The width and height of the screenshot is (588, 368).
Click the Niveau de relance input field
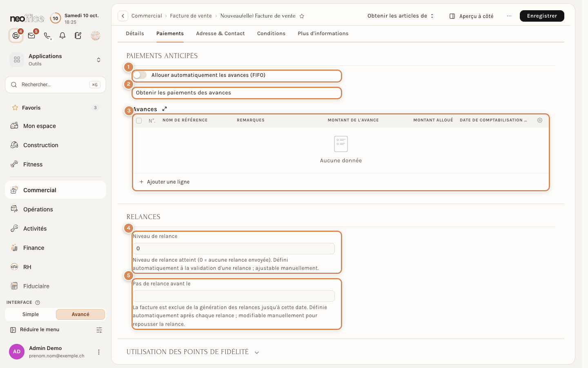pos(234,249)
